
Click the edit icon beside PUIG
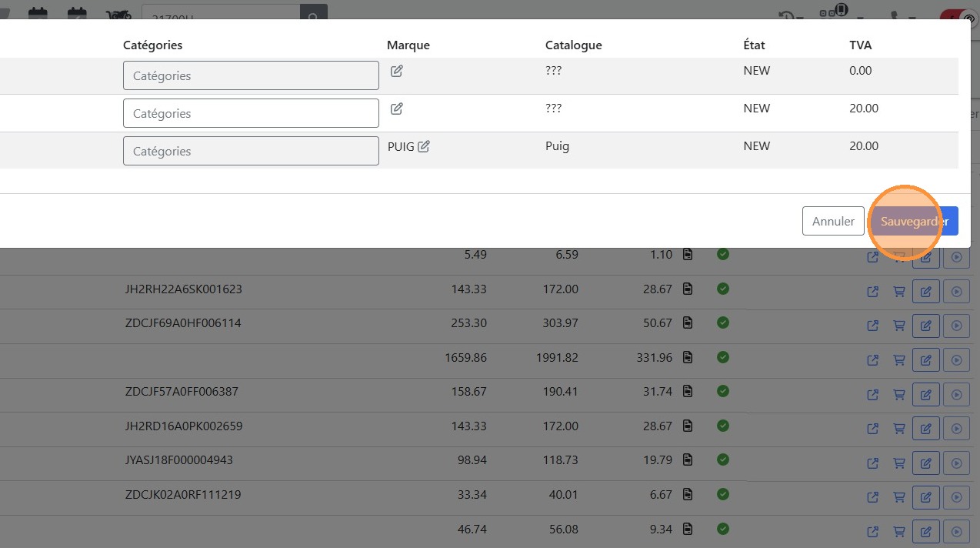point(424,146)
